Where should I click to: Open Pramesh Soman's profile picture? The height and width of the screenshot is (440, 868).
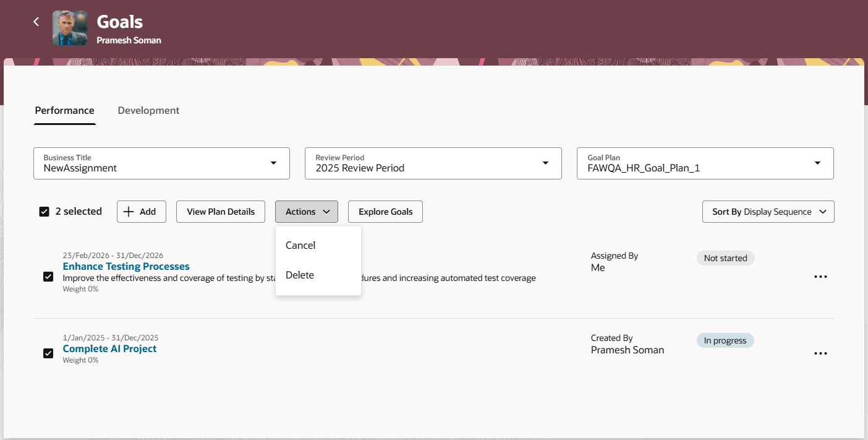point(69,28)
